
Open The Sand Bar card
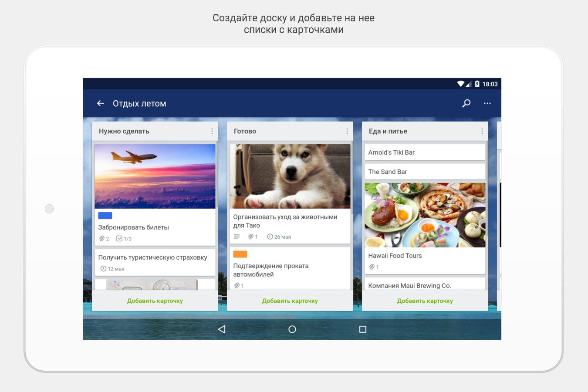point(425,172)
